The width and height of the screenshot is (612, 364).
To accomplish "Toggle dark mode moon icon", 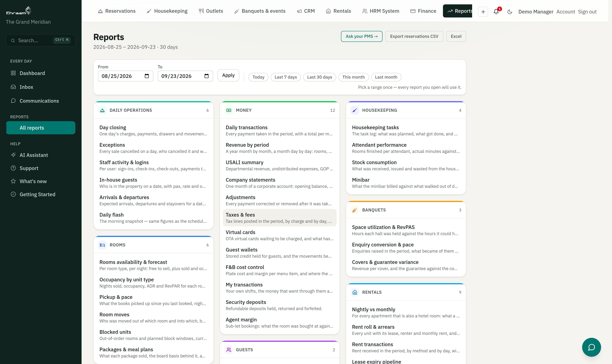I will click(510, 12).
